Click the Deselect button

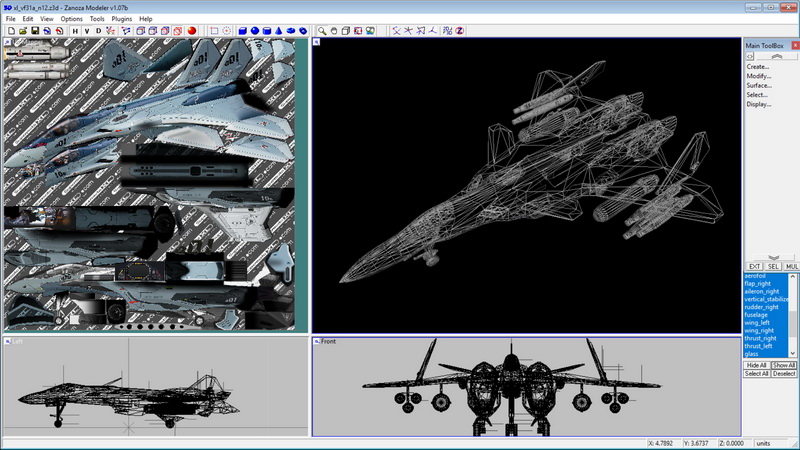pos(784,374)
